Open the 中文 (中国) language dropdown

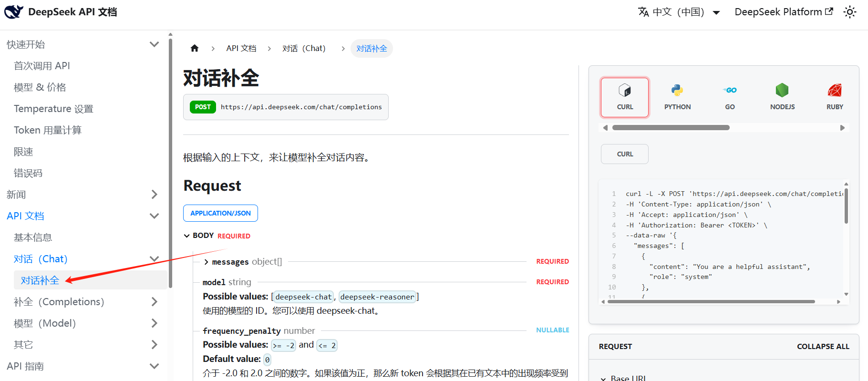click(x=679, y=12)
